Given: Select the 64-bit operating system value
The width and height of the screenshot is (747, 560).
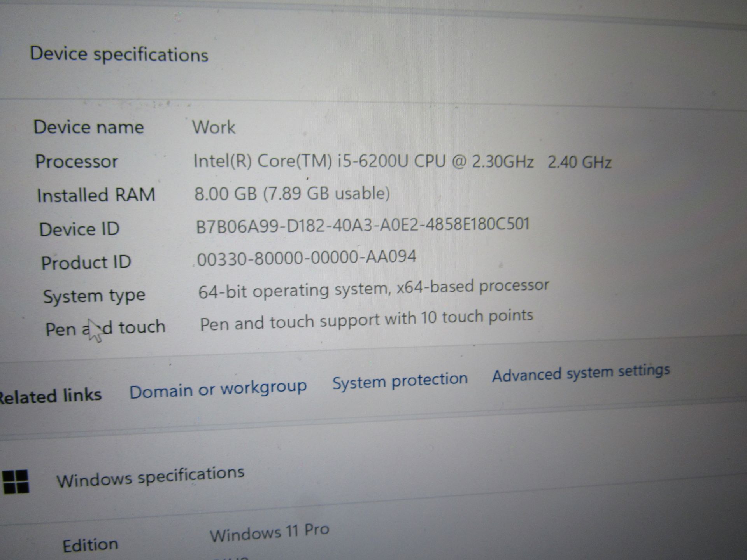Looking at the screenshot, I should point(373,289).
